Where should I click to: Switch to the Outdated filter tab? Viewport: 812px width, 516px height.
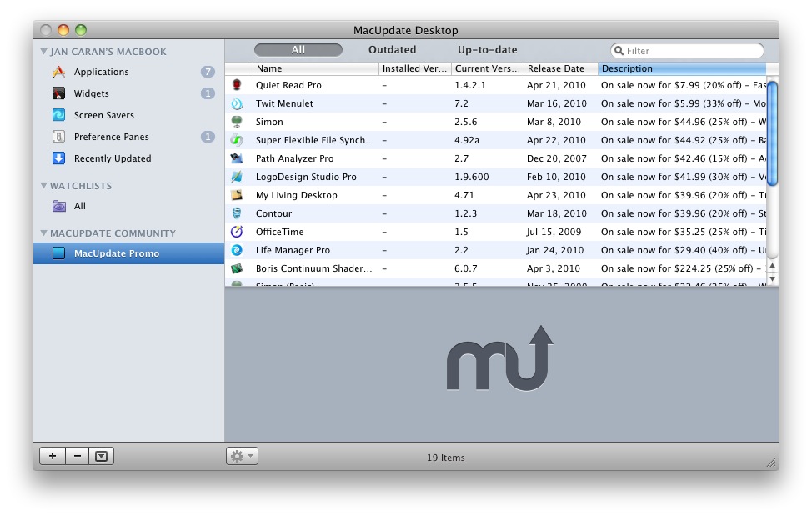pyautogui.click(x=392, y=50)
